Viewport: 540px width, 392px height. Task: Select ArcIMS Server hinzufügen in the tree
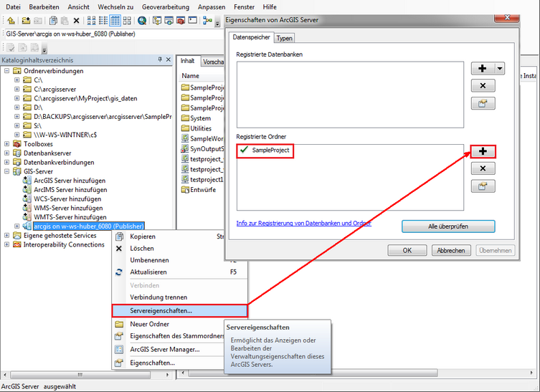(x=70, y=190)
